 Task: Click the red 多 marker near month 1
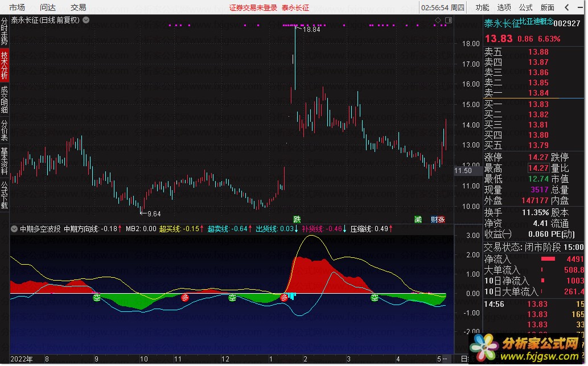(x=284, y=298)
